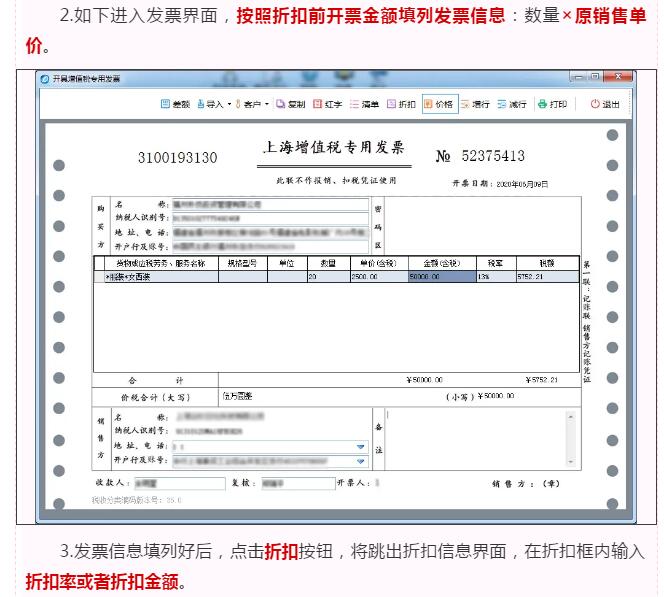Open the seller 地址、电话 dropdown
Viewport: 664px width, 597px height.
[x=360, y=447]
